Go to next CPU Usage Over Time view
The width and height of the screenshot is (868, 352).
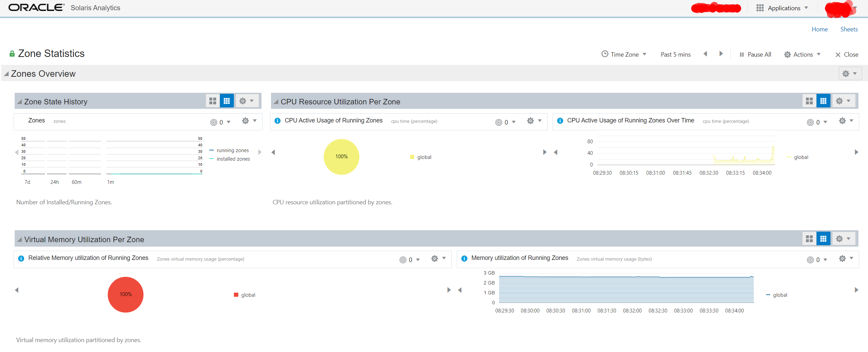(856, 152)
